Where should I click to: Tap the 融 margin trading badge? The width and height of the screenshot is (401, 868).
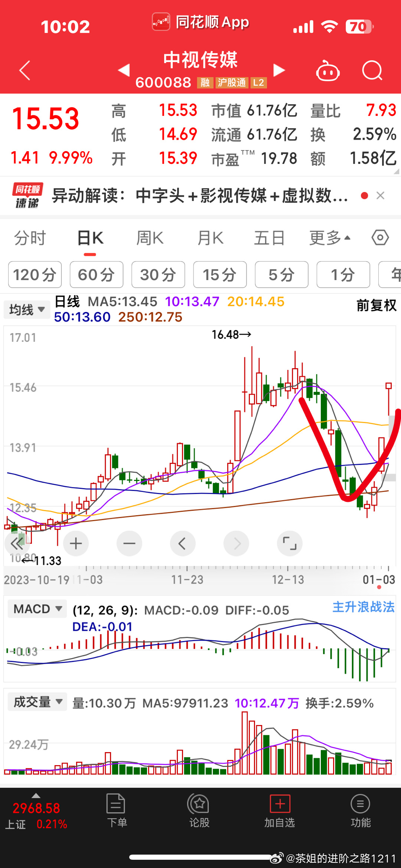tap(205, 82)
